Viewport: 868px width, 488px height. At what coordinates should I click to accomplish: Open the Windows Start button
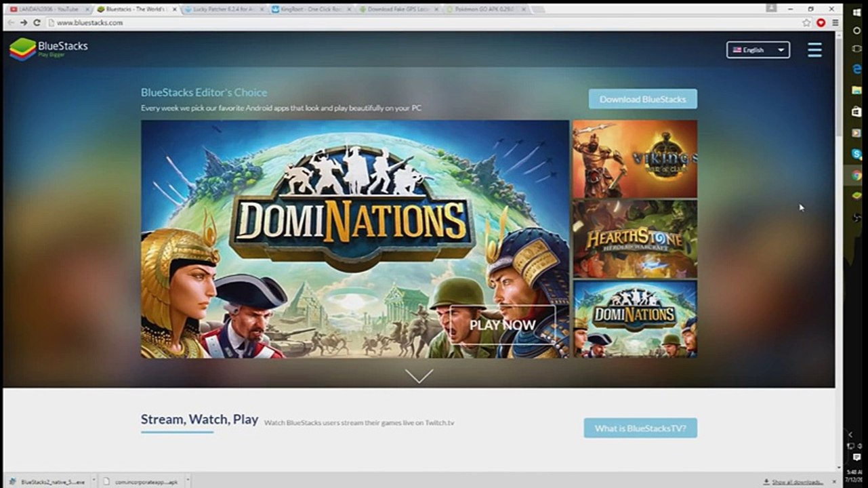(x=856, y=12)
